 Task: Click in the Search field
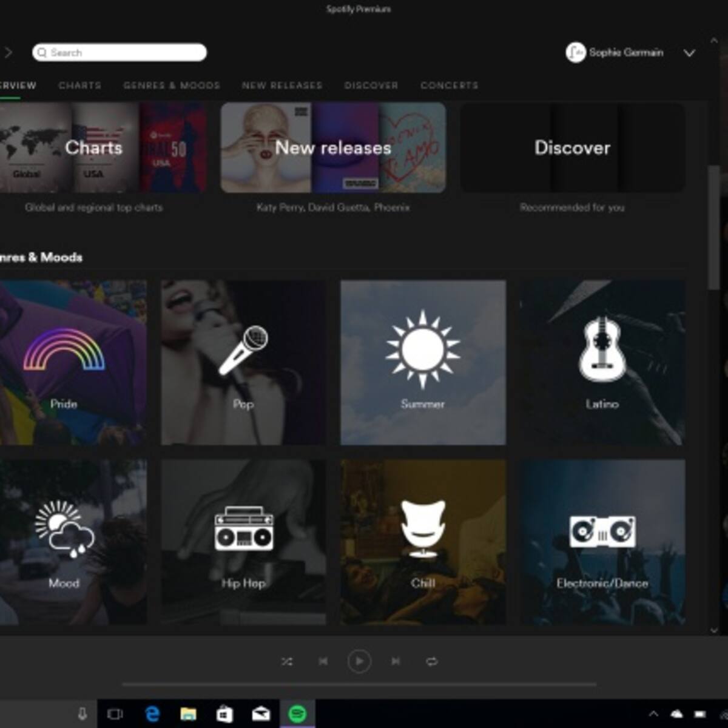point(120,52)
